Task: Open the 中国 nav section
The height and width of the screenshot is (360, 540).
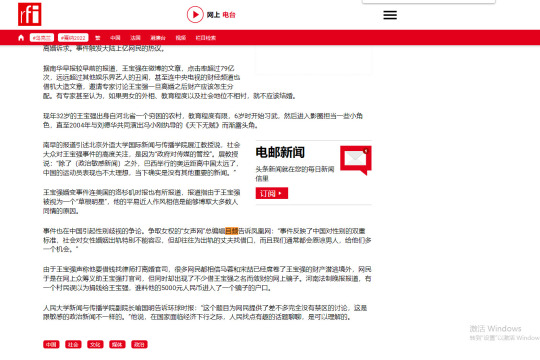Action: tap(115, 38)
